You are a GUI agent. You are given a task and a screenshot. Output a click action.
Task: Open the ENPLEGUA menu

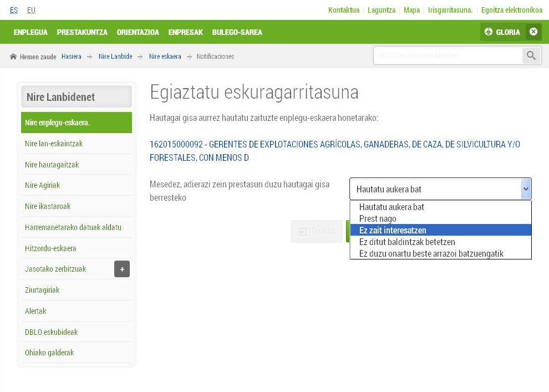30,32
